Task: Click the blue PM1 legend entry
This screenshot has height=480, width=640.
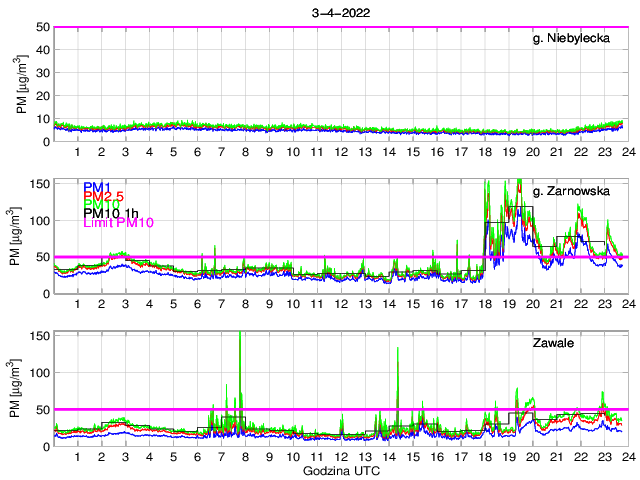Action: [97, 187]
